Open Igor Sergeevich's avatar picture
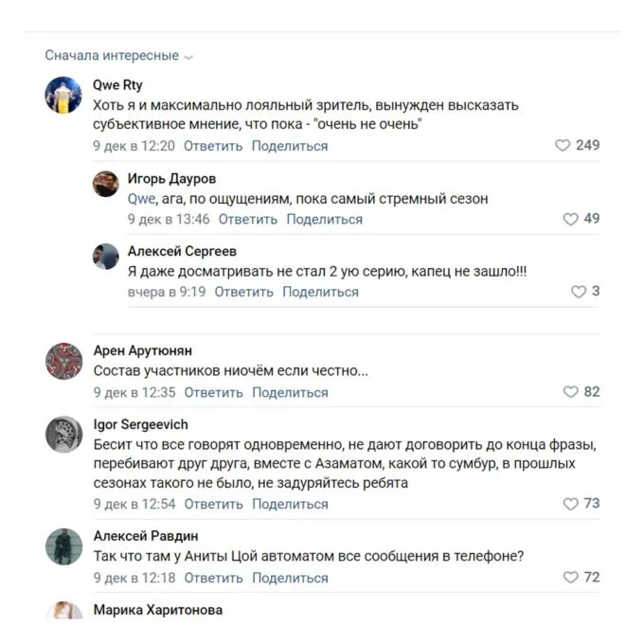 tap(63, 434)
